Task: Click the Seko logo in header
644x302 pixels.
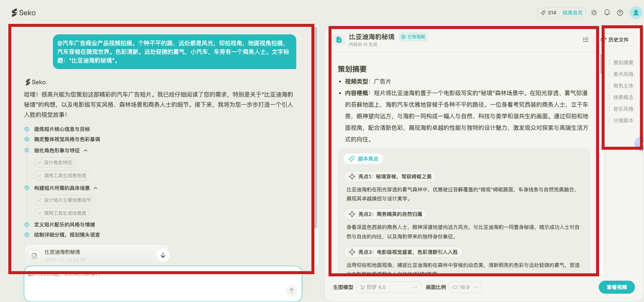Action: coord(24,13)
